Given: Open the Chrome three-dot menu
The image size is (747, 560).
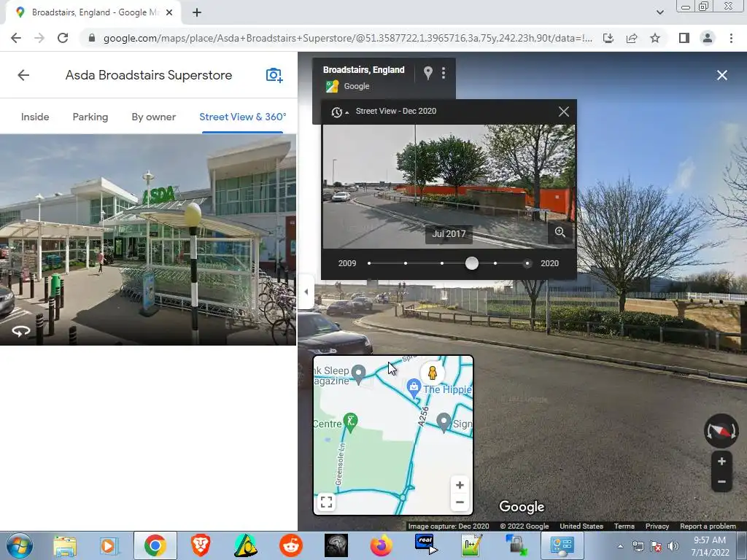Looking at the screenshot, I should 731,38.
